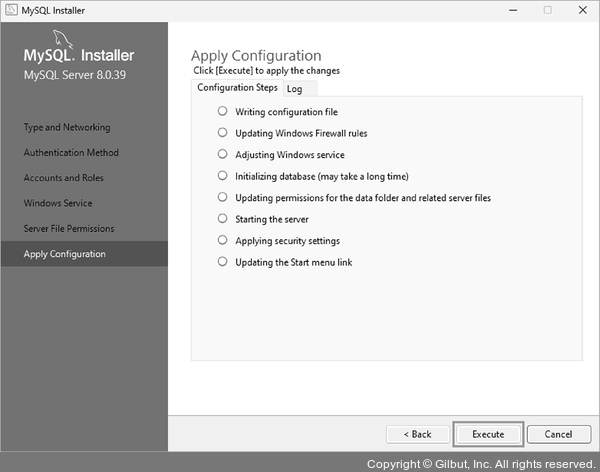Viewport: 600px width, 472px height.
Task: Open Type and Networking in sidebar
Action: pyautogui.click(x=67, y=127)
